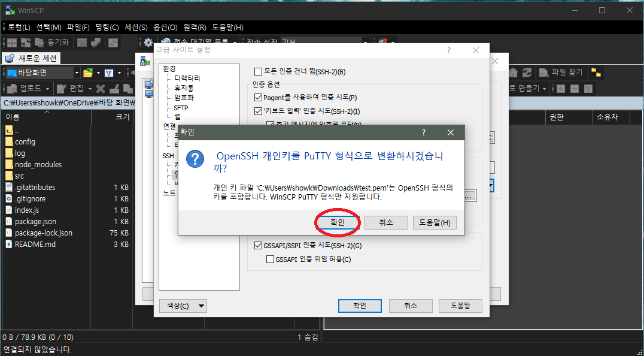This screenshot has height=356, width=644.
Task: Click the remote panel refresh icon
Action: [527, 73]
